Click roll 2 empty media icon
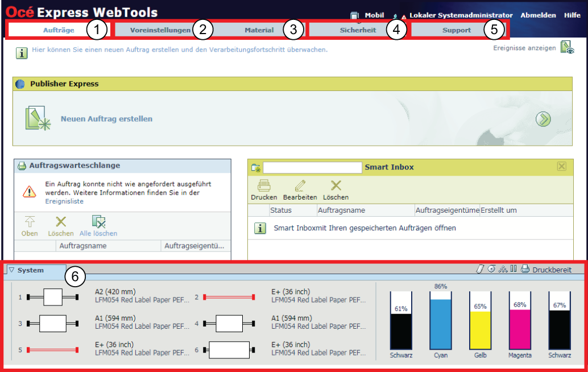 229,297
